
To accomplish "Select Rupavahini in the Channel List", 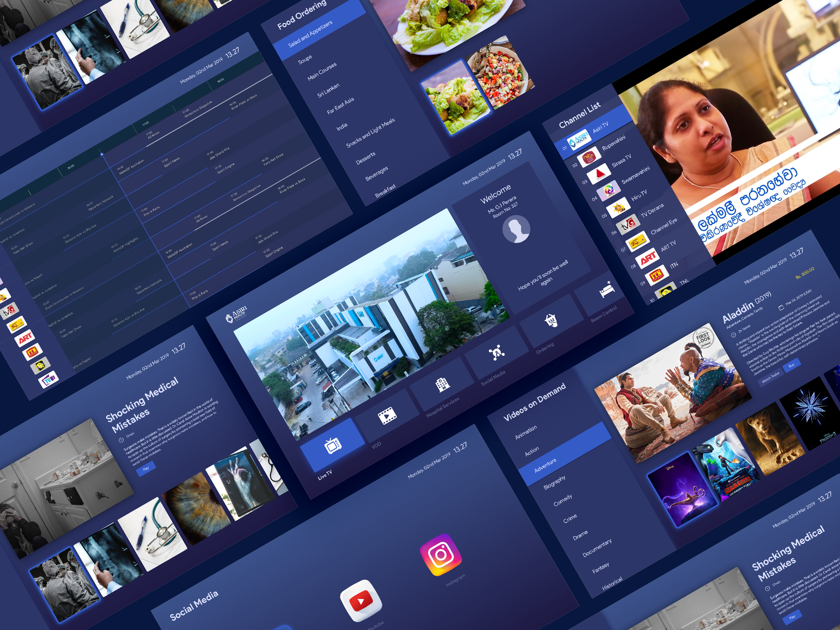I will [x=613, y=143].
